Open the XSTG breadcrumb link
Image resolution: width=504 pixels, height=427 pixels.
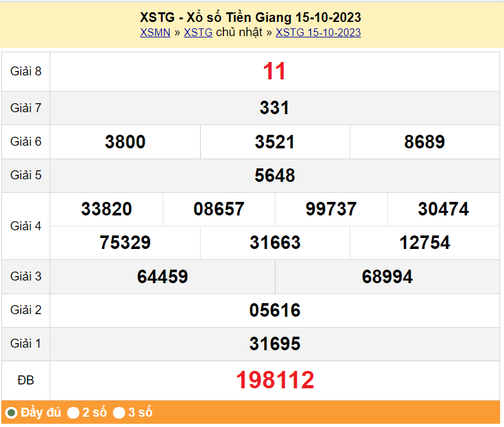click(198, 32)
